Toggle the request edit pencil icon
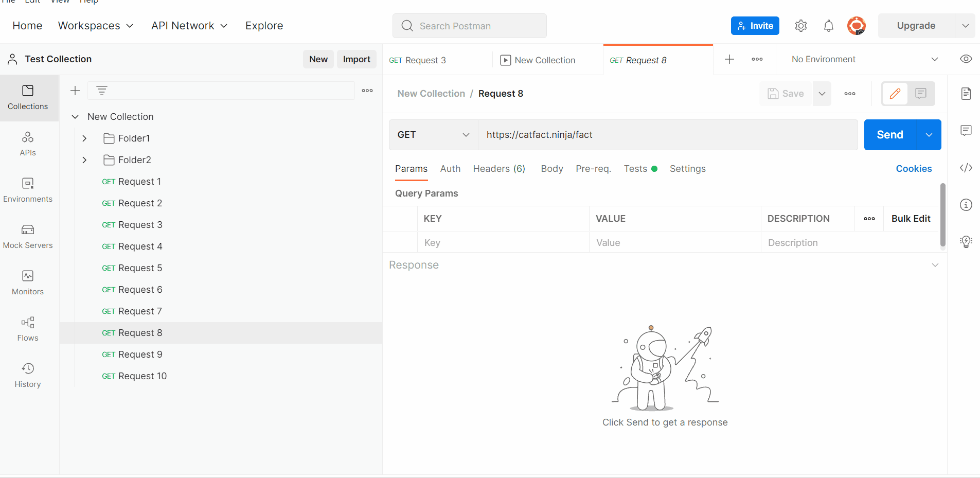 [x=896, y=94]
